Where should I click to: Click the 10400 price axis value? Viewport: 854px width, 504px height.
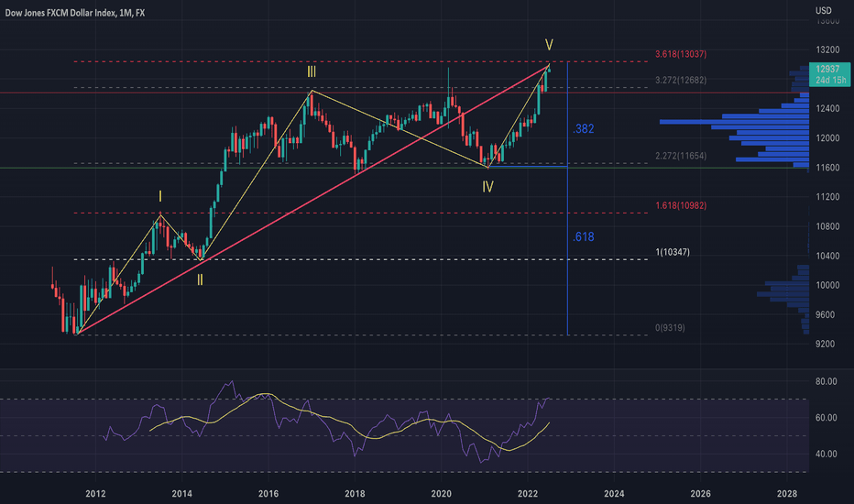tap(827, 256)
